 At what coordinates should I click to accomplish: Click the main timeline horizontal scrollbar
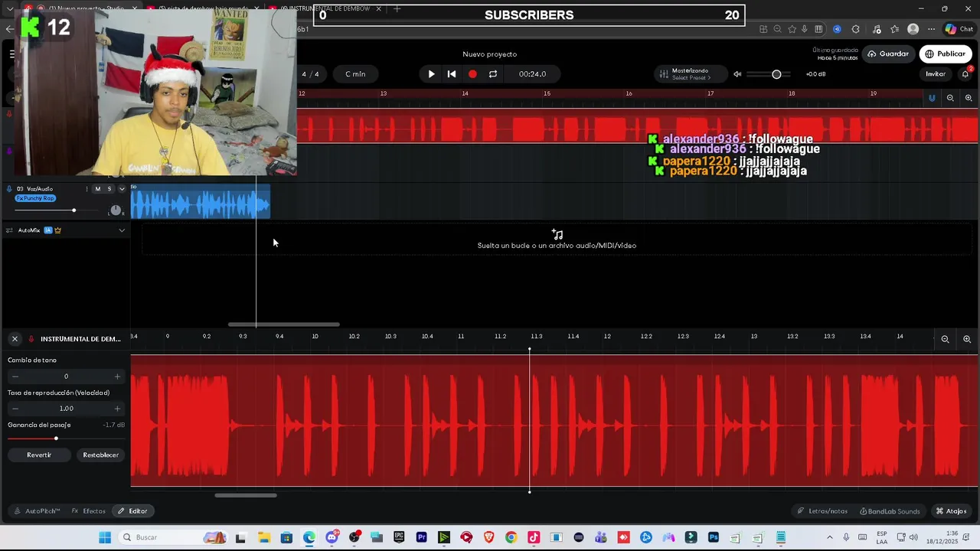(x=283, y=324)
